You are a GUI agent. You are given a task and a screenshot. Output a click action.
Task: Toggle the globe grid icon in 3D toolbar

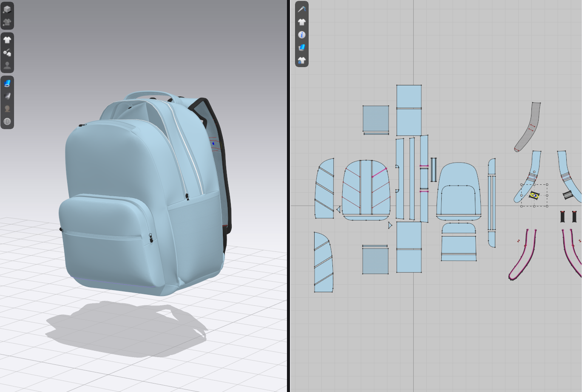[x=7, y=122]
